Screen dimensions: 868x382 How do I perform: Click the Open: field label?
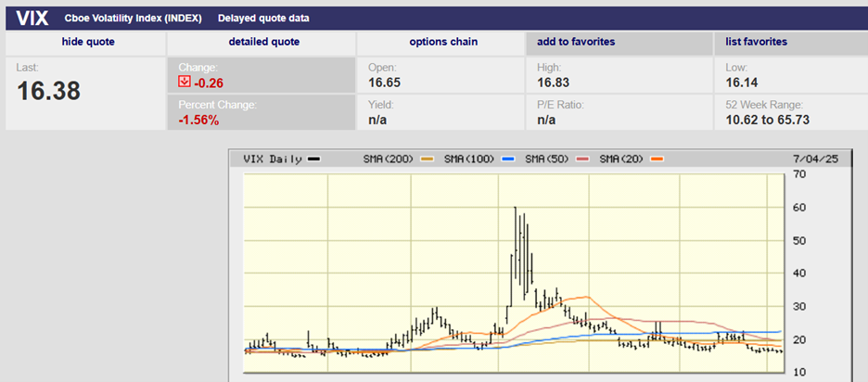coord(381,68)
